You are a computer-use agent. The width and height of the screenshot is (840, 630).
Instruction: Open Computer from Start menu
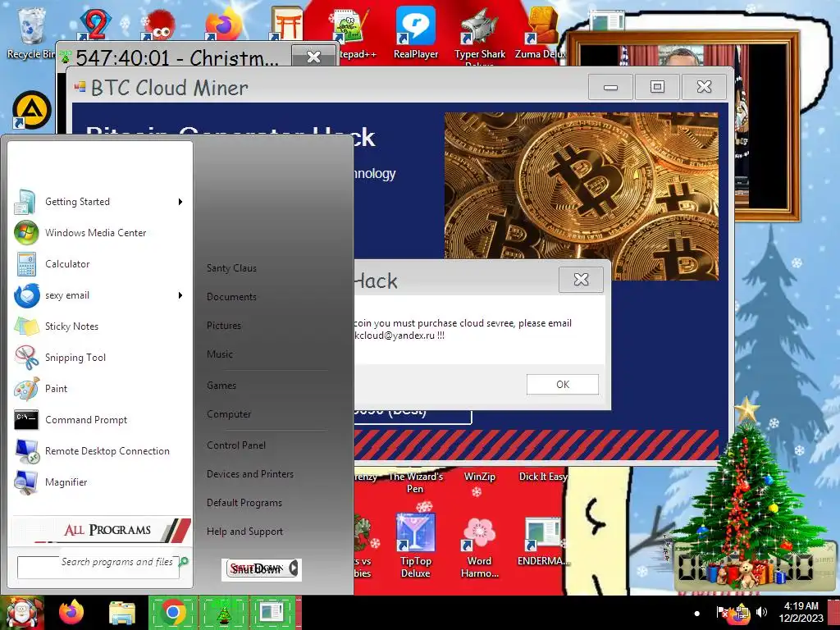(x=229, y=414)
